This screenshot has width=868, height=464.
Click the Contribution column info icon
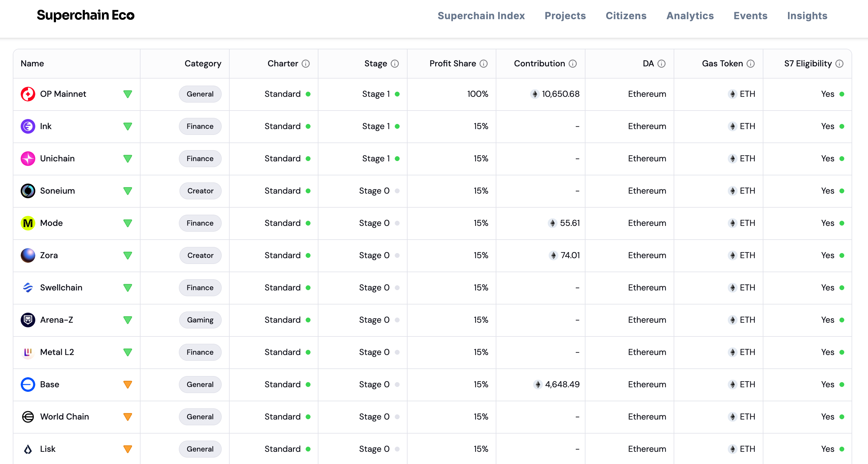pyautogui.click(x=572, y=64)
